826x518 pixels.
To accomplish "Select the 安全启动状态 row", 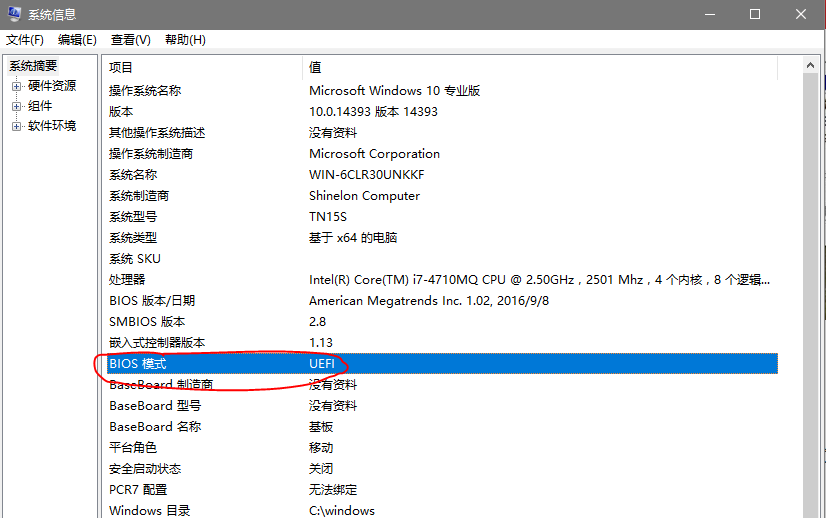I will click(x=442, y=469).
